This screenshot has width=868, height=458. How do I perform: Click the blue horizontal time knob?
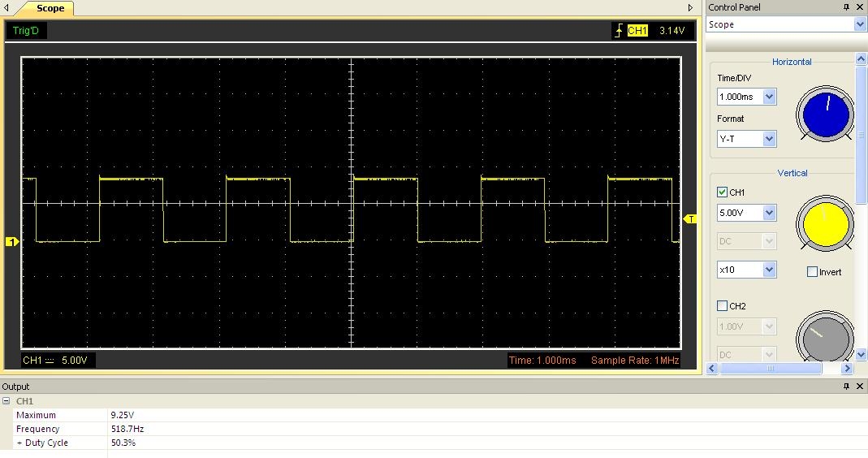coord(826,114)
